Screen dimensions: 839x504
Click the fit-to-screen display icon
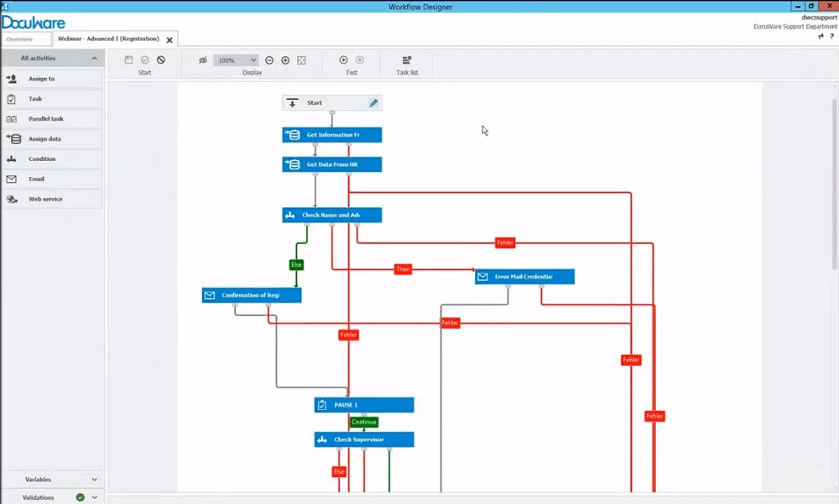coord(302,60)
